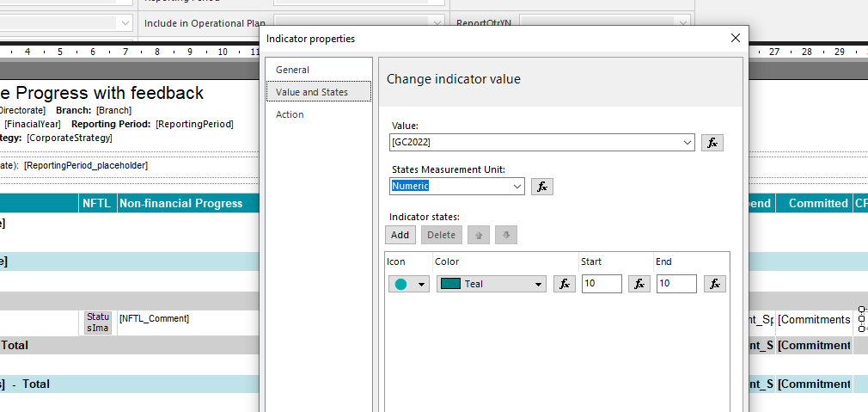The image size is (868, 412).
Task: Select the [FinacialYear] field
Action: click(x=33, y=124)
